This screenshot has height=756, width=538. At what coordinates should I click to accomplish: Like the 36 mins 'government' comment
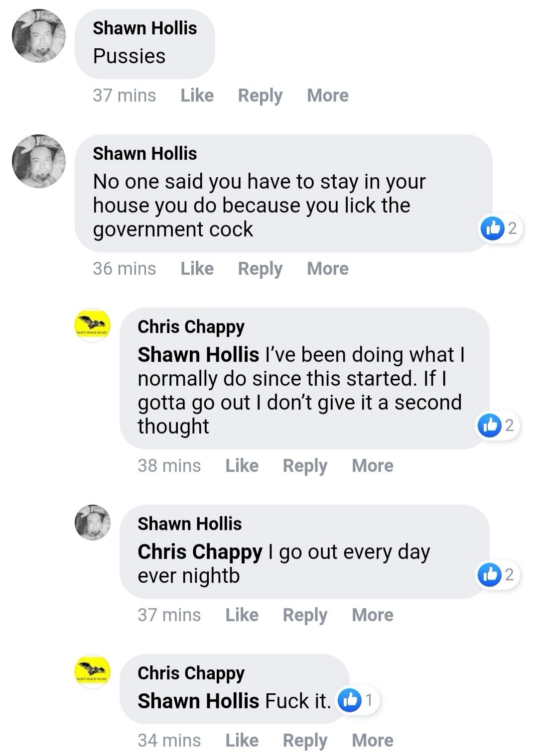[x=197, y=268]
